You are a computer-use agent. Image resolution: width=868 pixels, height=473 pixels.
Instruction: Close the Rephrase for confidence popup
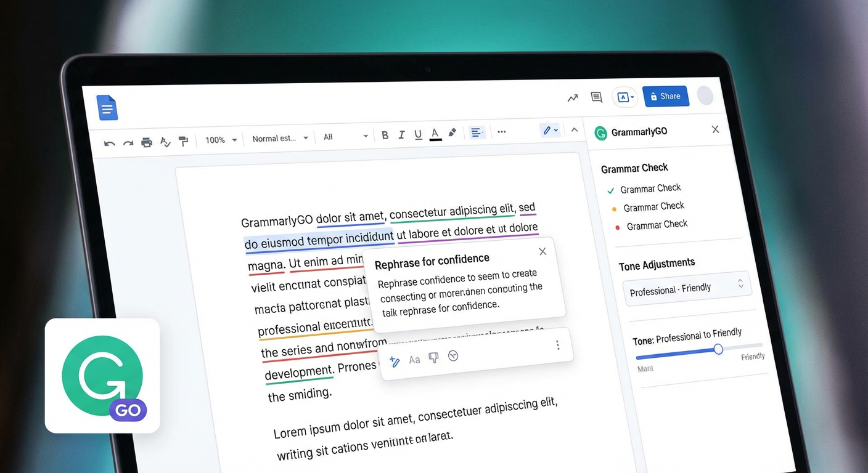click(x=542, y=251)
